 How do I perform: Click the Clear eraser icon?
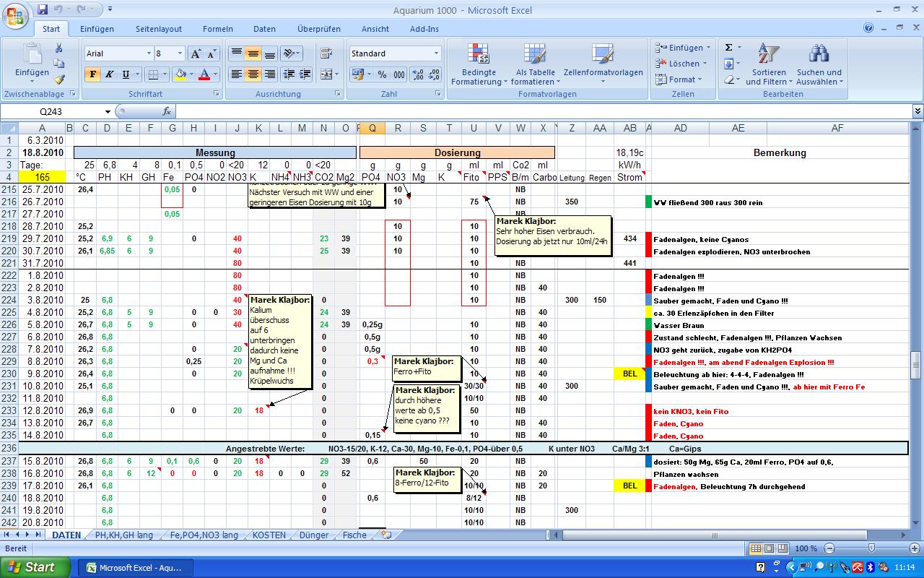click(x=729, y=79)
